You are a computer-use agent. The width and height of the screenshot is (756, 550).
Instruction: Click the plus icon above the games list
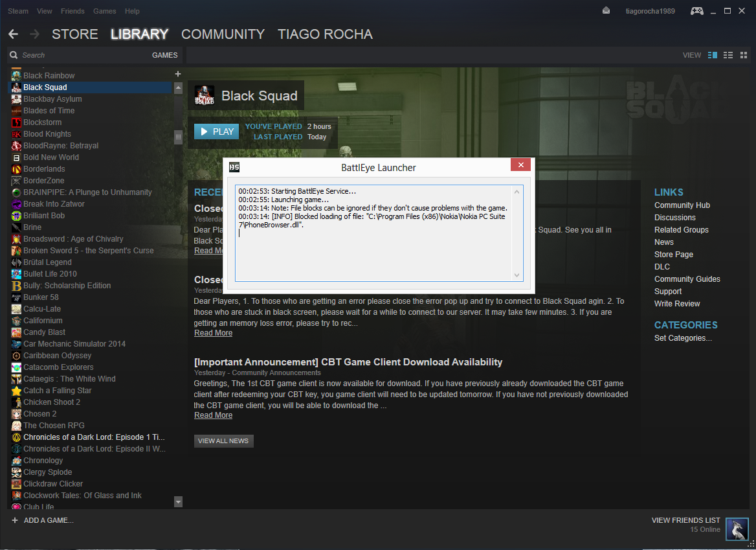point(178,74)
